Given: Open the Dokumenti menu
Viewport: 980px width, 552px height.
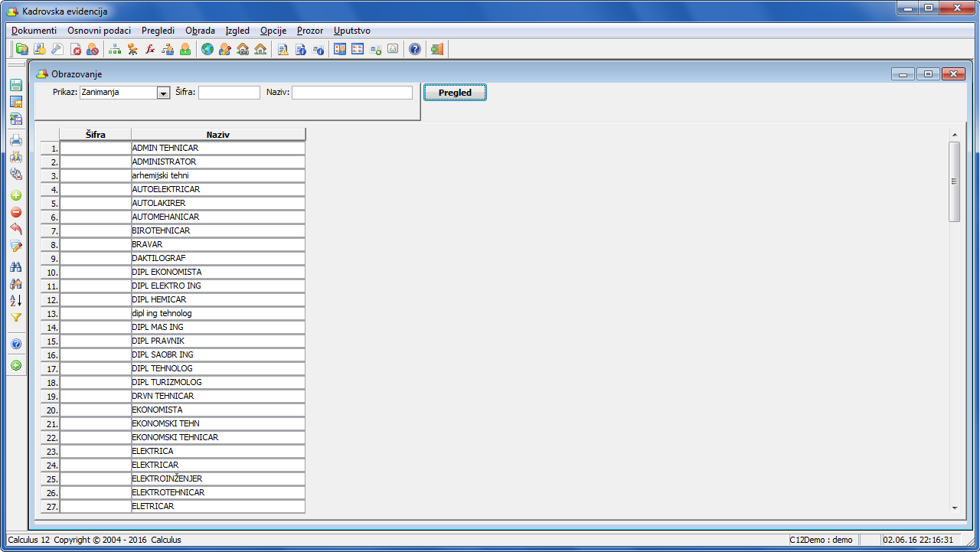Looking at the screenshot, I should pyautogui.click(x=34, y=31).
